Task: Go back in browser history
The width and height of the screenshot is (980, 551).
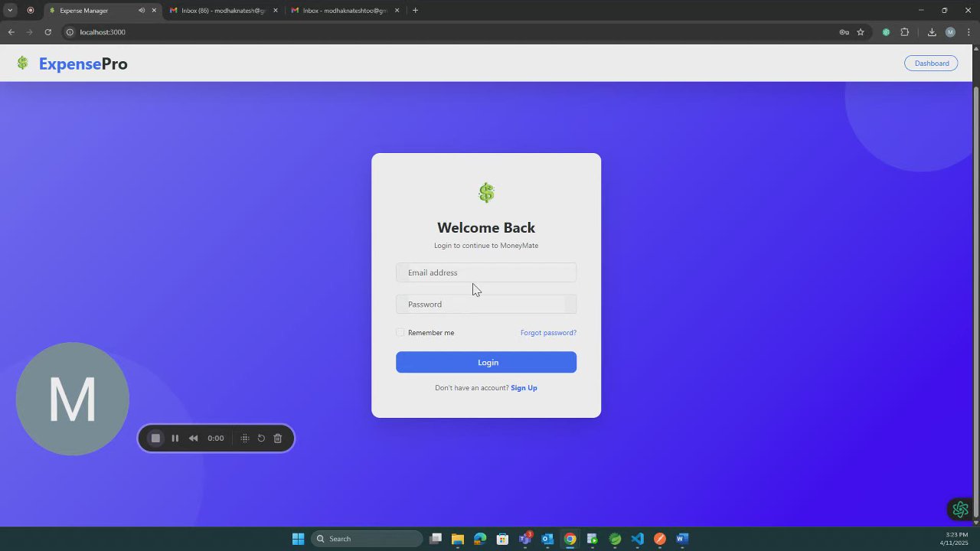Action: click(x=11, y=32)
